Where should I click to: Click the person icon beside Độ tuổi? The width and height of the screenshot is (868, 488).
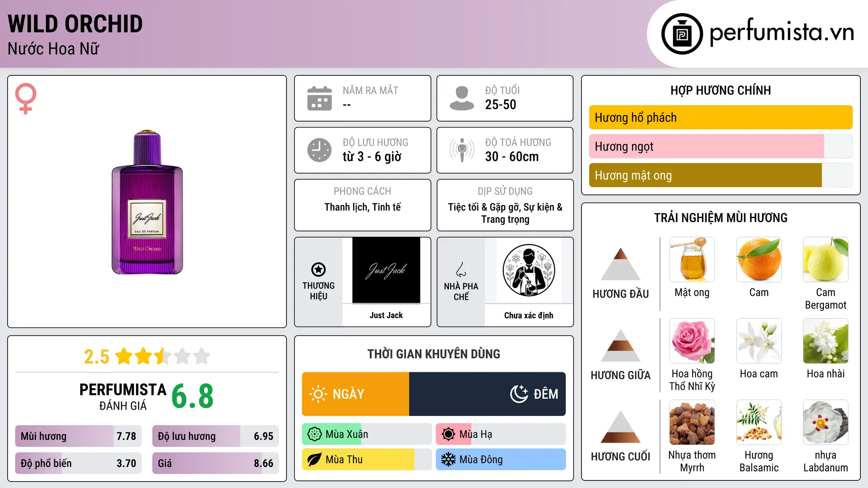462,98
